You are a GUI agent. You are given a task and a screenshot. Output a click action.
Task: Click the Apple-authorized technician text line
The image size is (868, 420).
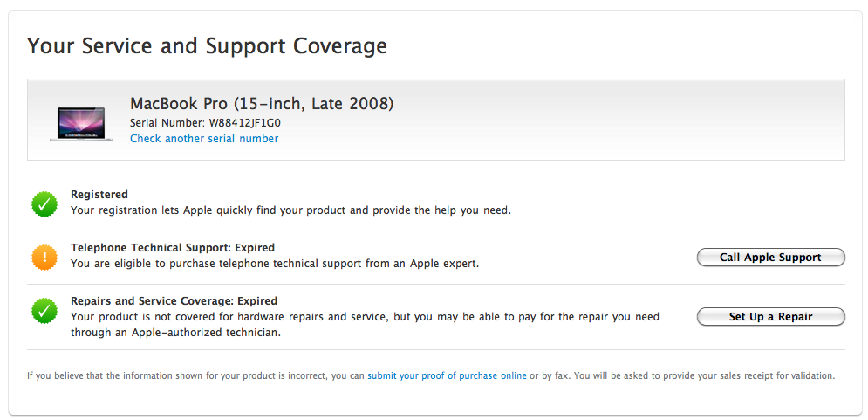pyautogui.click(x=175, y=333)
